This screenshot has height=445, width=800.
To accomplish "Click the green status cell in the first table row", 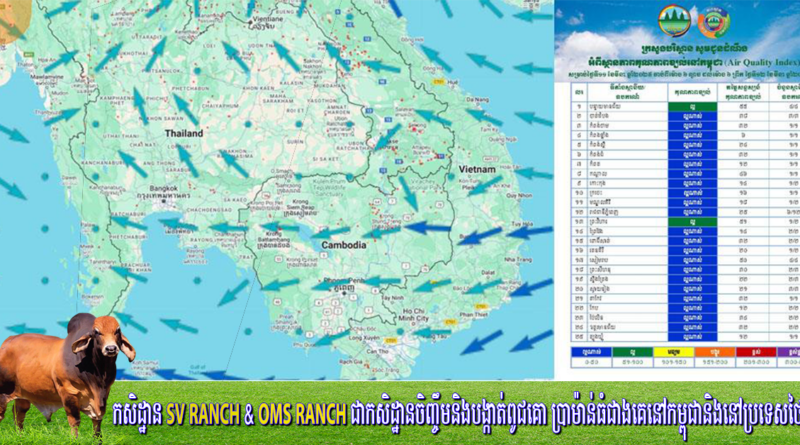I will (x=692, y=107).
